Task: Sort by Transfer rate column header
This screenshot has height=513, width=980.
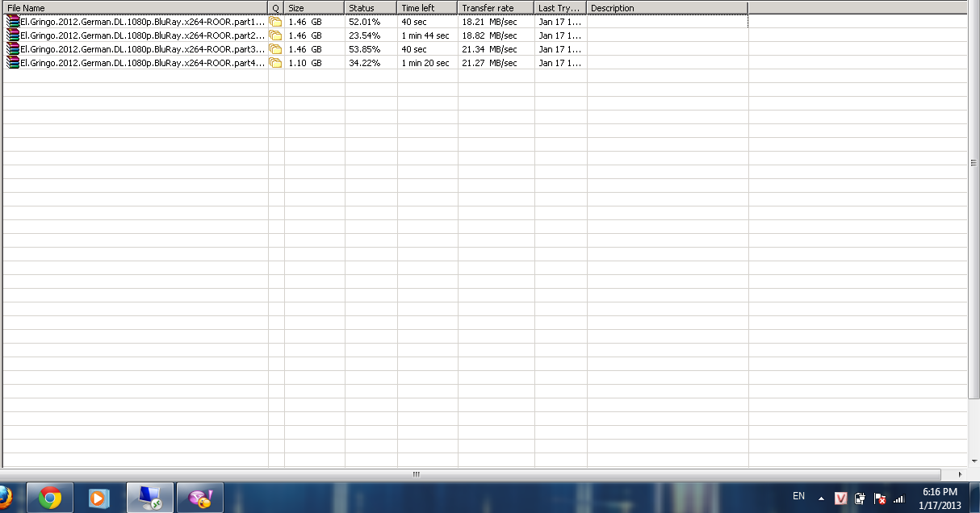Action: pos(496,8)
